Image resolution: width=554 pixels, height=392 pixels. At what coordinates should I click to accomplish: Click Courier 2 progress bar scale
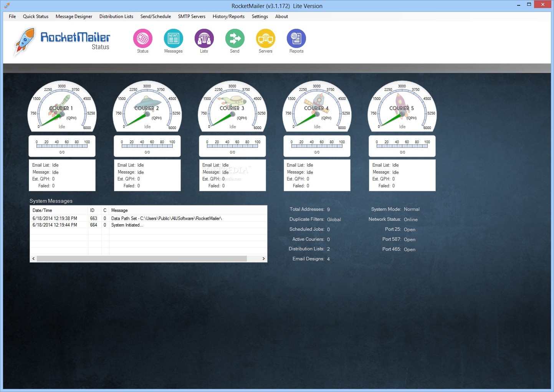point(147,146)
